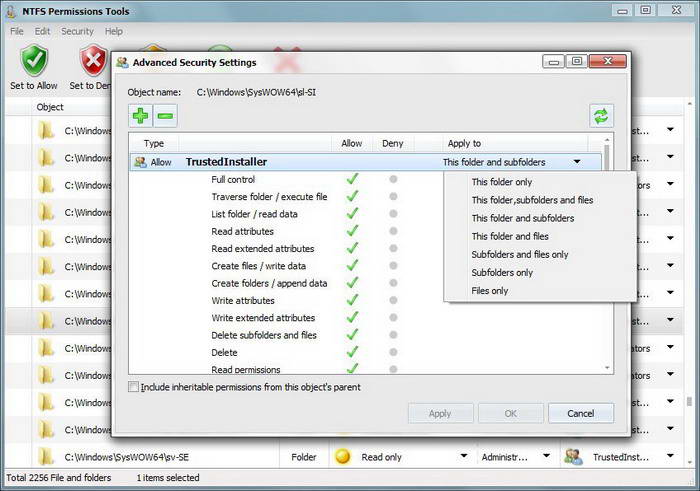Open the Apply to dropdown arrow

(577, 162)
